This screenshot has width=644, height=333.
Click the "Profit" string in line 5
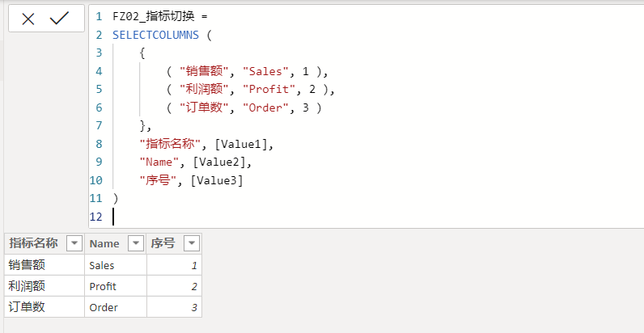click(x=269, y=90)
